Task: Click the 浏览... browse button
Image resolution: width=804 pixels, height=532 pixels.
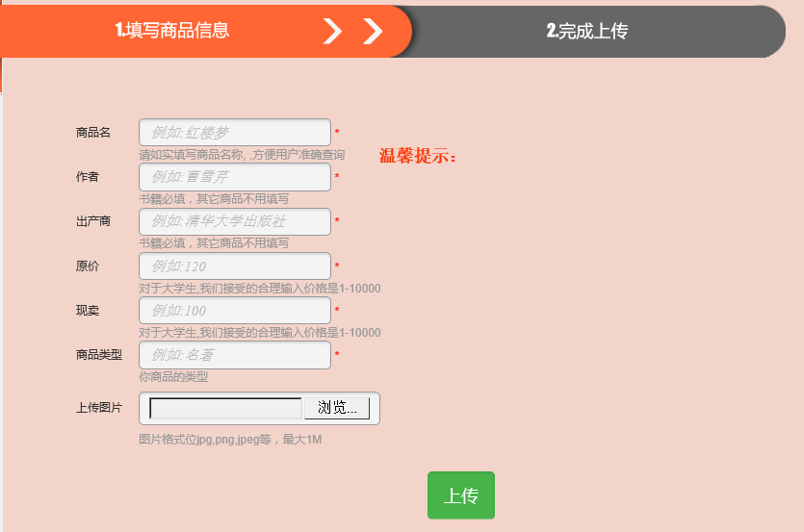Action: 337,408
